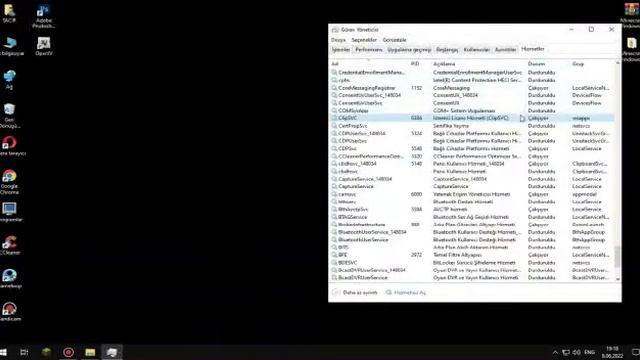The height and width of the screenshot is (360, 640).
Task: Sort services by the Ad column
Action: 369,64
